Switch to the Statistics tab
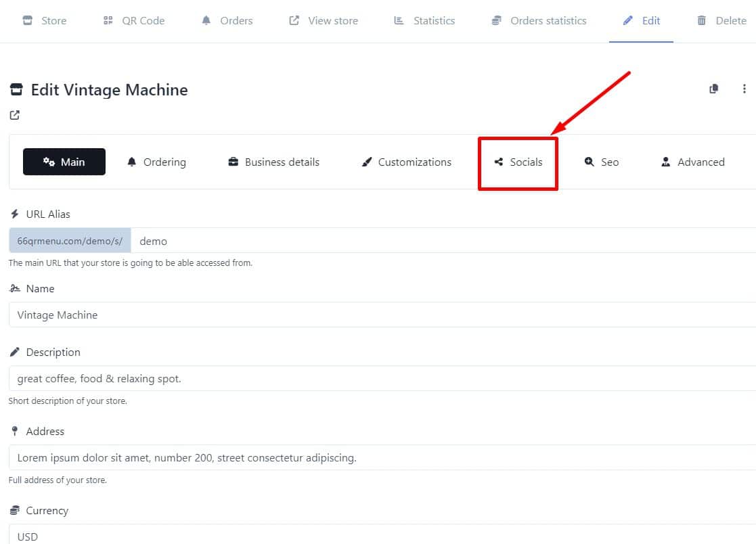Screen dimensions: 756x544 (x=424, y=21)
